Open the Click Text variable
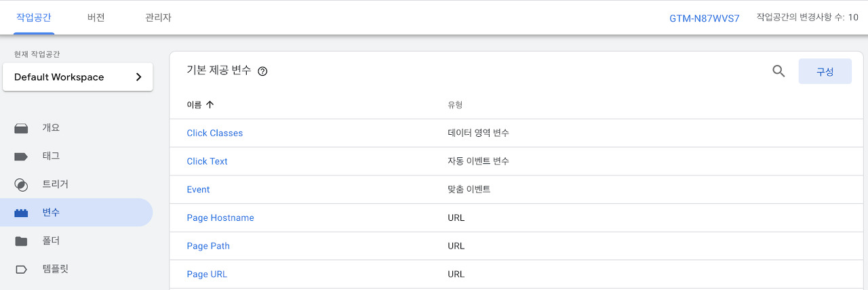Screen dimensions: 868x290 point(208,161)
